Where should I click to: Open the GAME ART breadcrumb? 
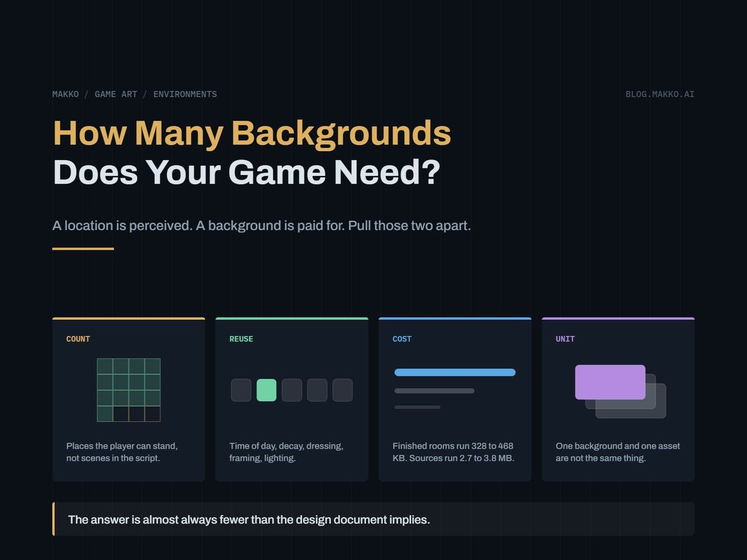coord(116,95)
